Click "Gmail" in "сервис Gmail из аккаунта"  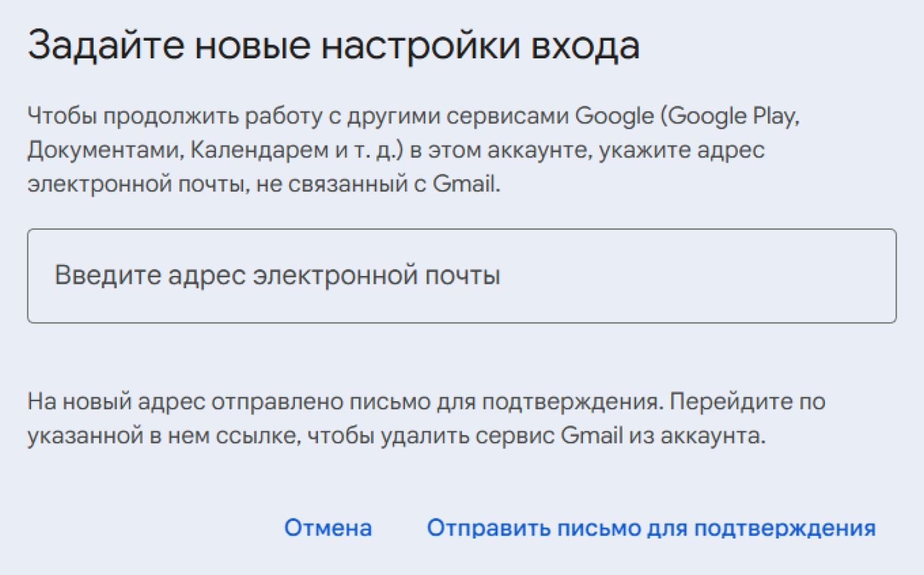(591, 436)
